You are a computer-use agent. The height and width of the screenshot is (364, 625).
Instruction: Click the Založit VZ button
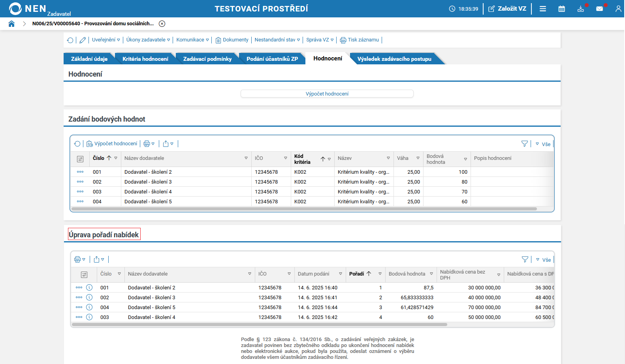coord(507,9)
